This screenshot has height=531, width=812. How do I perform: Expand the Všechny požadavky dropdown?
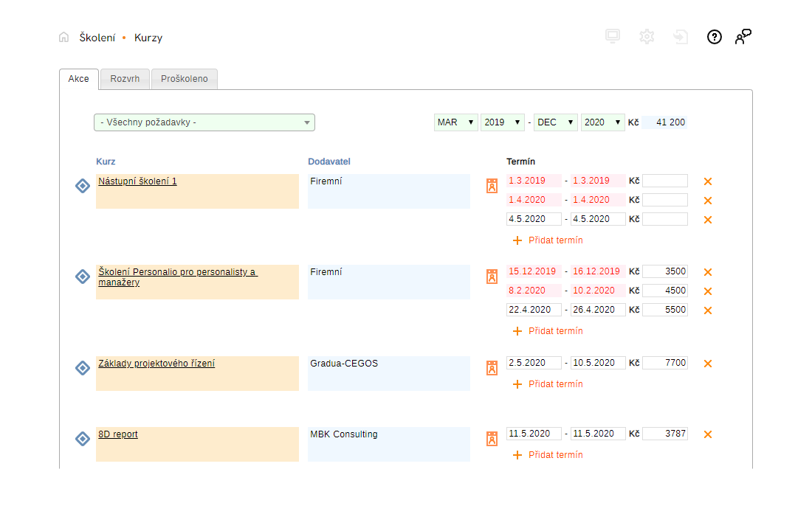[x=204, y=122]
